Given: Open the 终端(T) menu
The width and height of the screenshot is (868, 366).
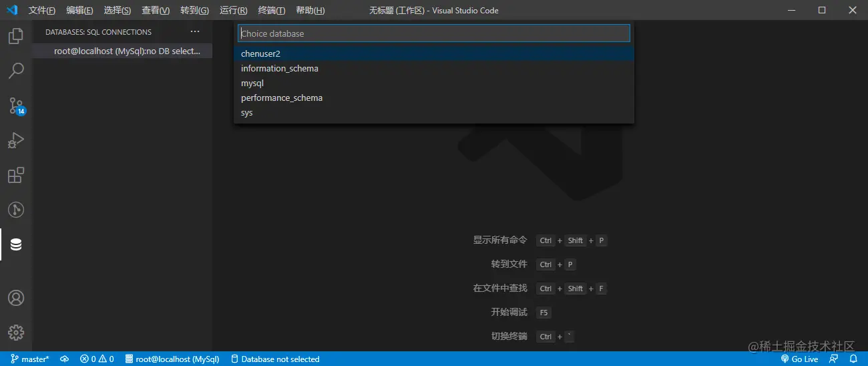Looking at the screenshot, I should coord(272,10).
